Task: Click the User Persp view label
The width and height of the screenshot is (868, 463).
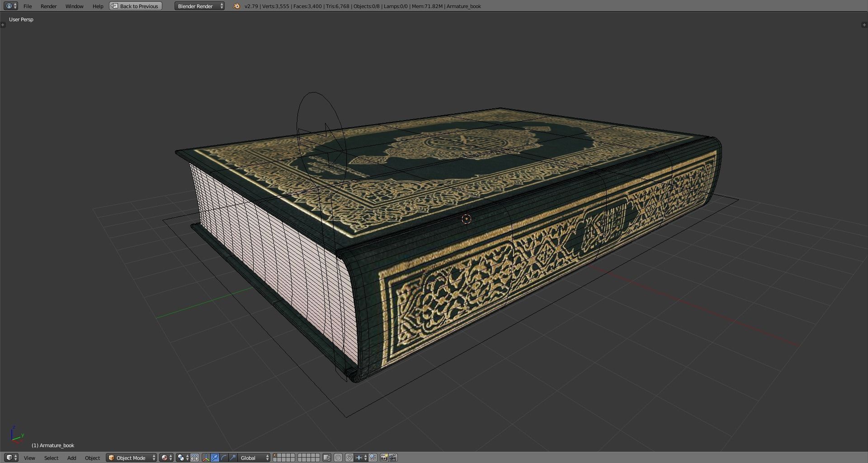Action: (21, 19)
